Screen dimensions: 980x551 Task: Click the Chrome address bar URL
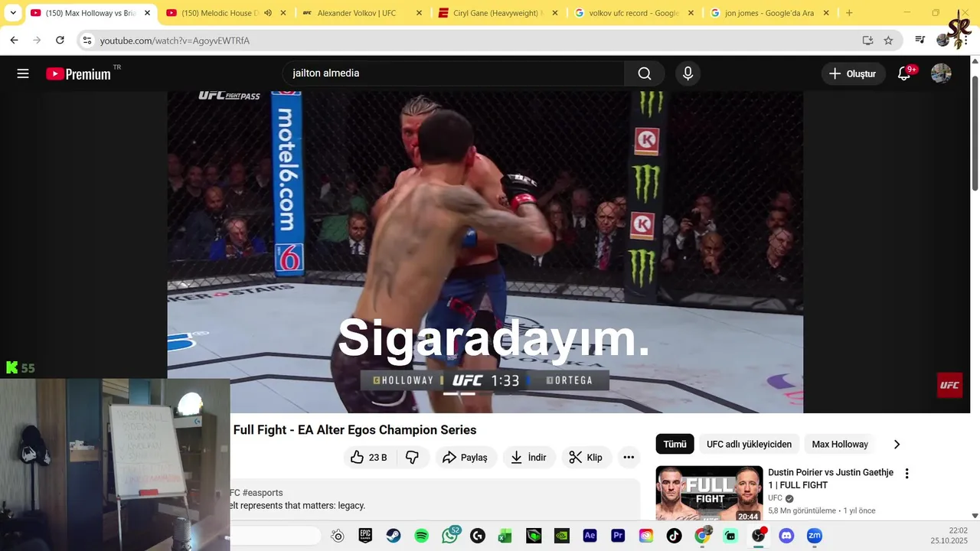point(175,41)
